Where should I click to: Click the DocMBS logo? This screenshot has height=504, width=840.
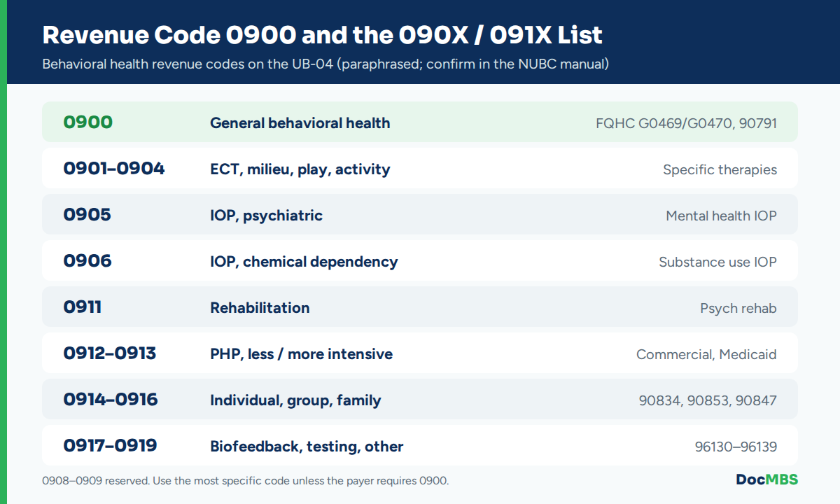click(x=766, y=479)
